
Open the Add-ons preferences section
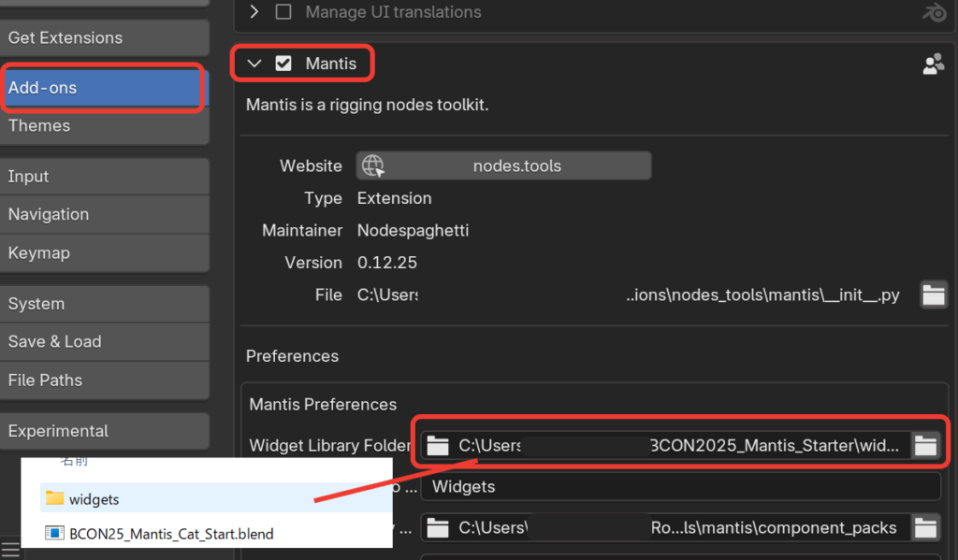coord(103,88)
